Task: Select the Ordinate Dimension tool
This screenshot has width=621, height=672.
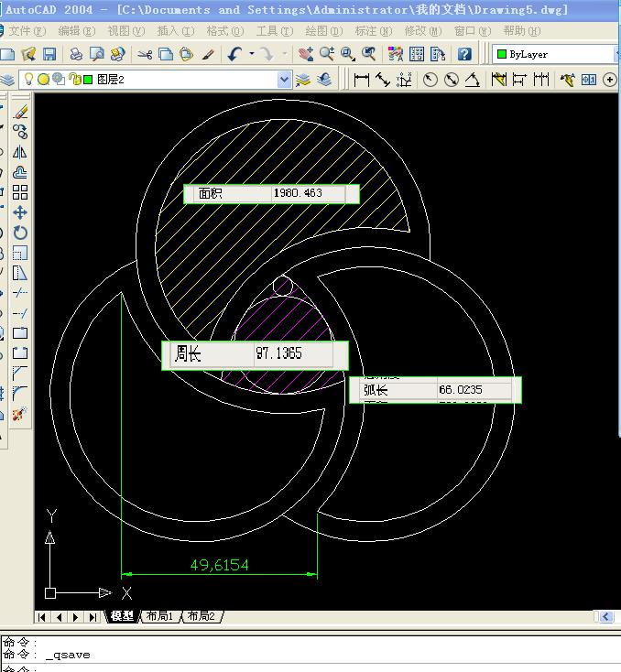Action: 404,80
